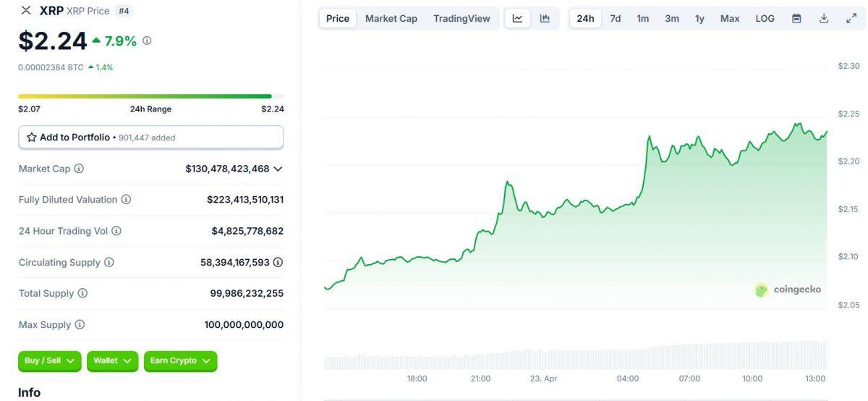Select the 1m time range

643,19
